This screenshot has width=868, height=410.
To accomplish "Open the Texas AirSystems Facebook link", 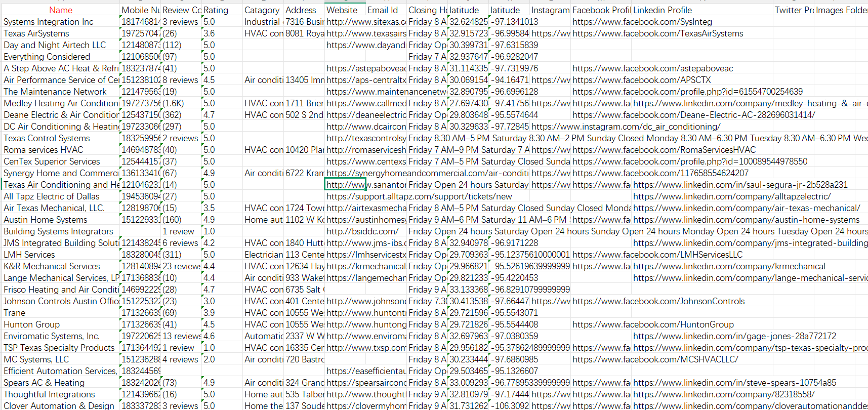I will pyautogui.click(x=657, y=33).
